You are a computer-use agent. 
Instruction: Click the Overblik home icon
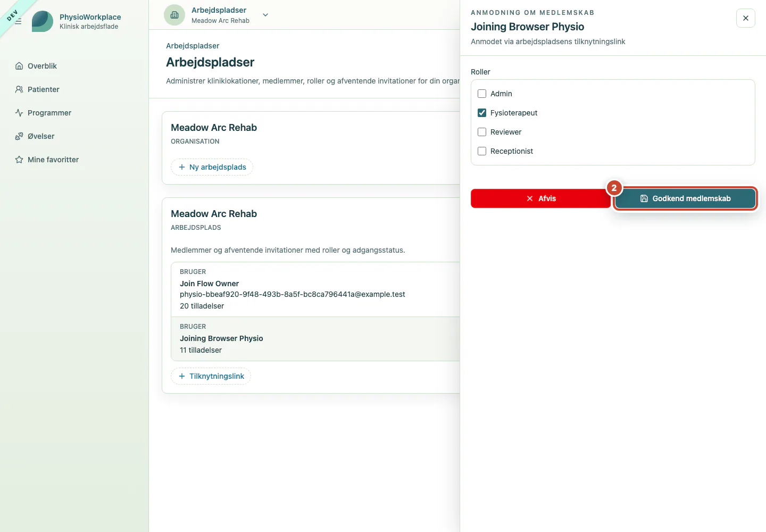[x=19, y=66]
